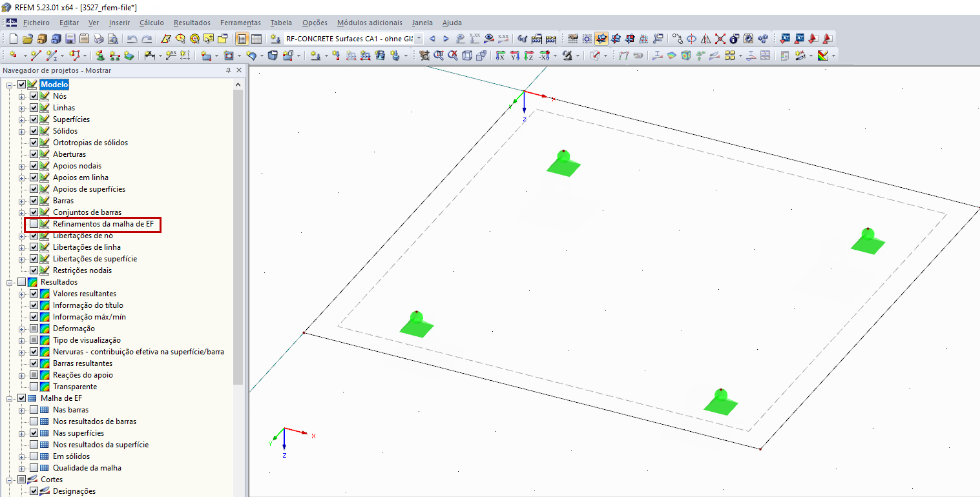Set view opposite to X direction
The height and width of the screenshot is (497, 980).
[x=544, y=56]
